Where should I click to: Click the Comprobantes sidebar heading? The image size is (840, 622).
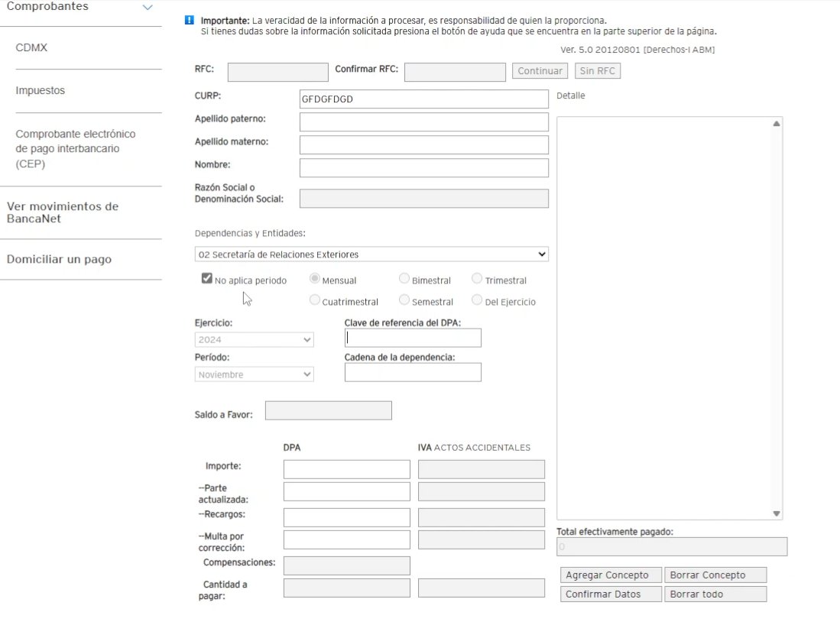tap(47, 6)
